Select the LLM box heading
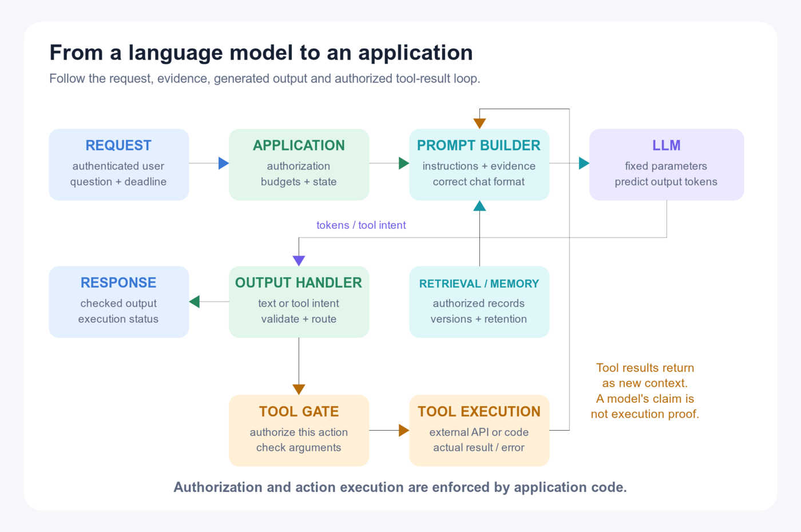Screen dimensions: 801x532 [x=667, y=145]
